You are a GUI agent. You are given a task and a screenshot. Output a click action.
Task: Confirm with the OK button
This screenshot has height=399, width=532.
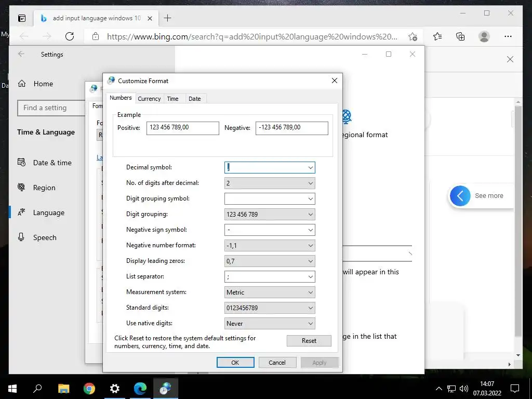235,362
